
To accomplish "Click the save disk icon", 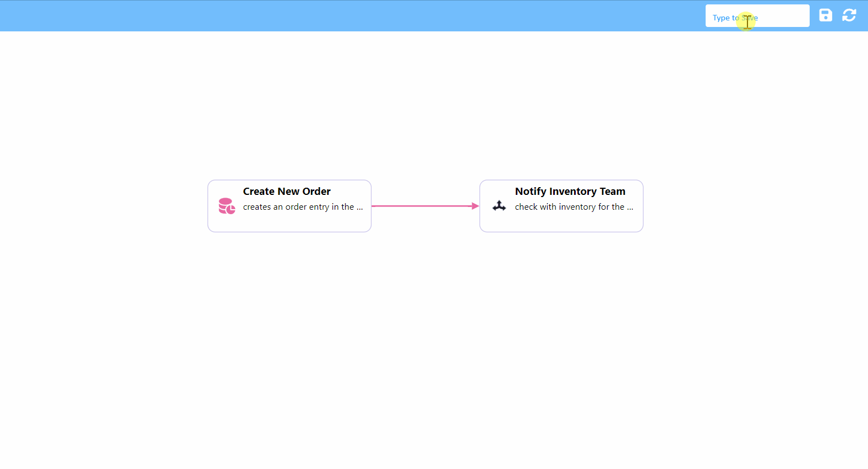I will (x=826, y=15).
